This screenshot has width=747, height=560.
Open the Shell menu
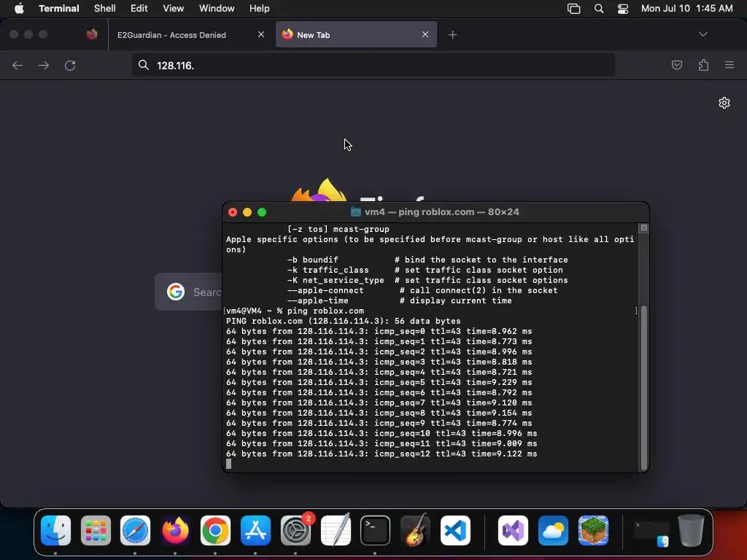(x=105, y=9)
